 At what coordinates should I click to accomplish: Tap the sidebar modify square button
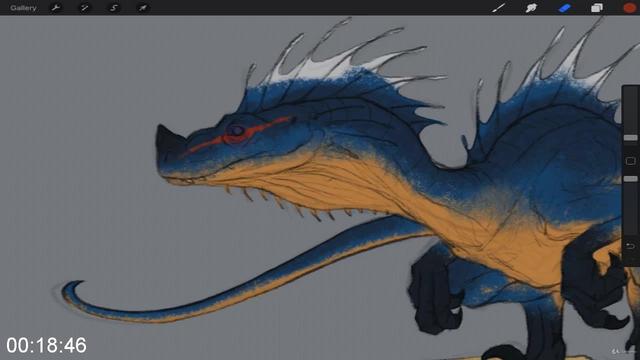pos(630,161)
